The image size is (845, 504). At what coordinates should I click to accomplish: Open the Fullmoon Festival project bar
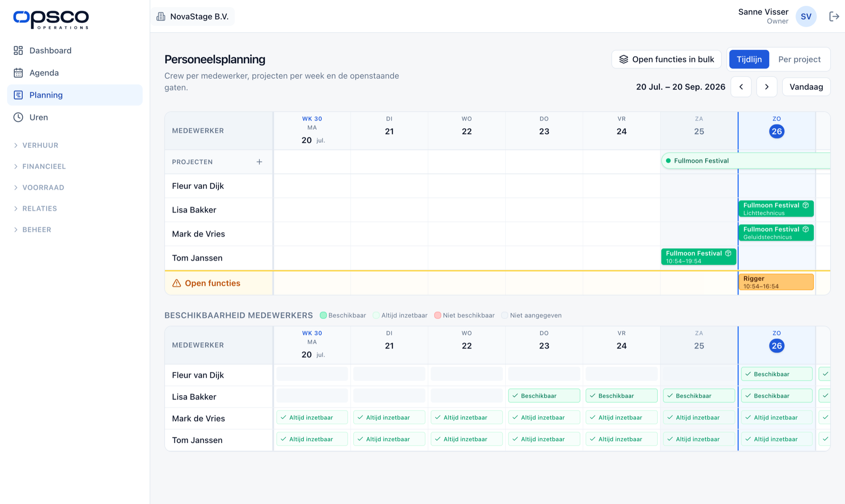(x=746, y=161)
